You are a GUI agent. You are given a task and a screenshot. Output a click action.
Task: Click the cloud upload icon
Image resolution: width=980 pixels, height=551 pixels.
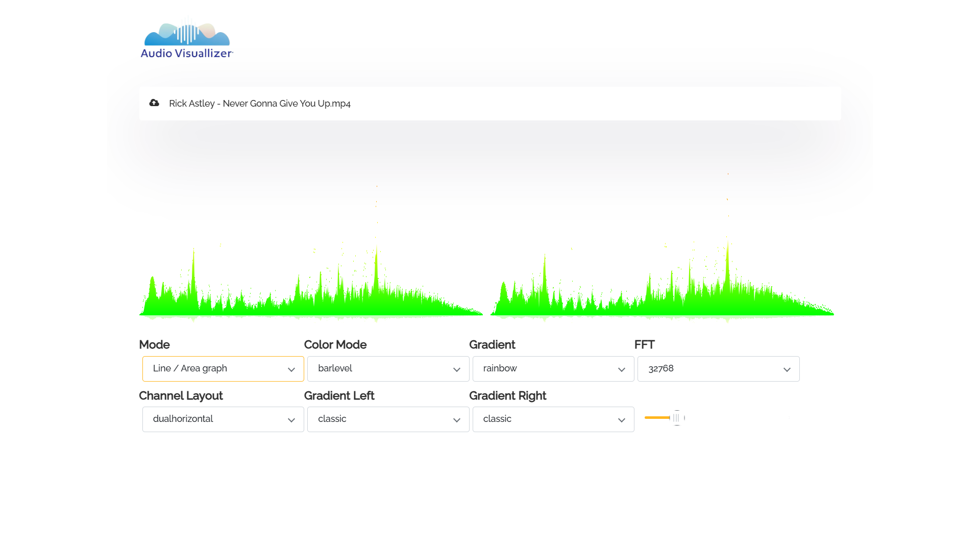[x=154, y=103]
